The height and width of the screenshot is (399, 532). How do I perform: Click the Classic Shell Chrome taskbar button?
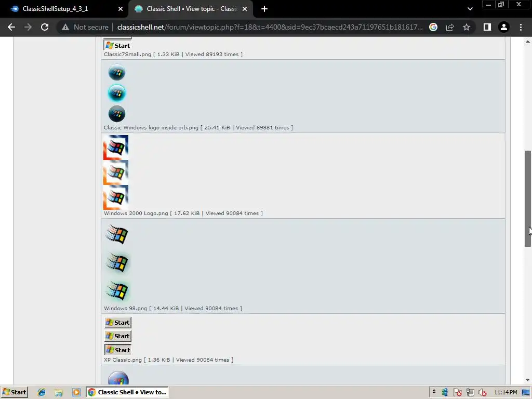coord(127,392)
